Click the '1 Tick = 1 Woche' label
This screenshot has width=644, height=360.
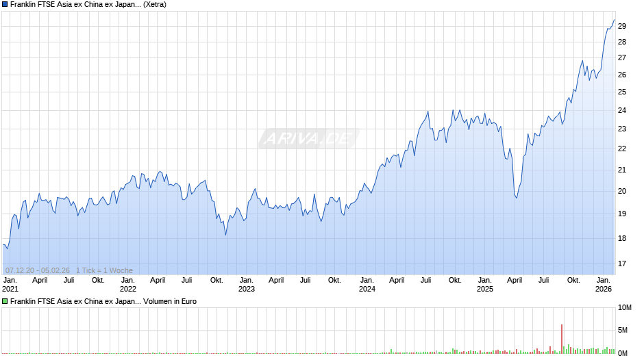104,270
